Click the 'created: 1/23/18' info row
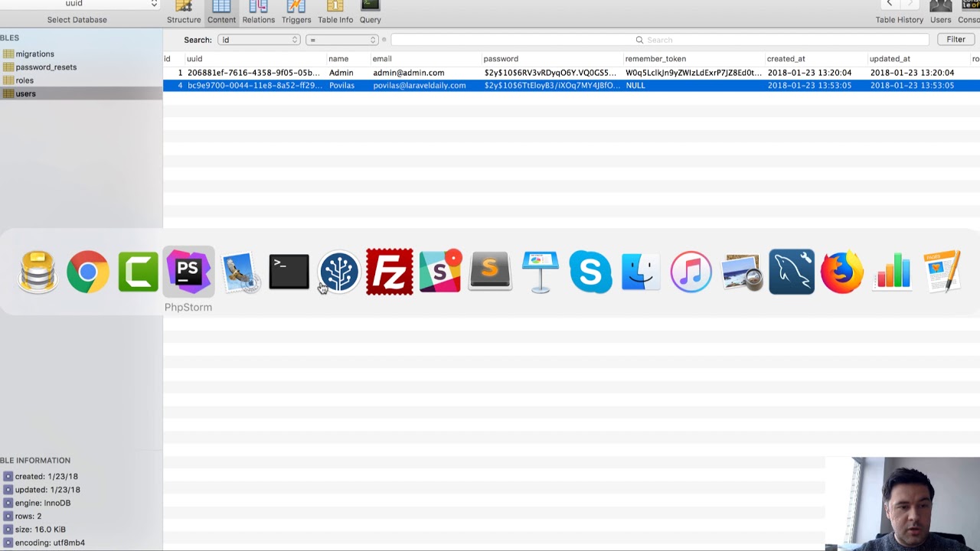Image resolution: width=980 pixels, height=551 pixels. [x=46, y=476]
